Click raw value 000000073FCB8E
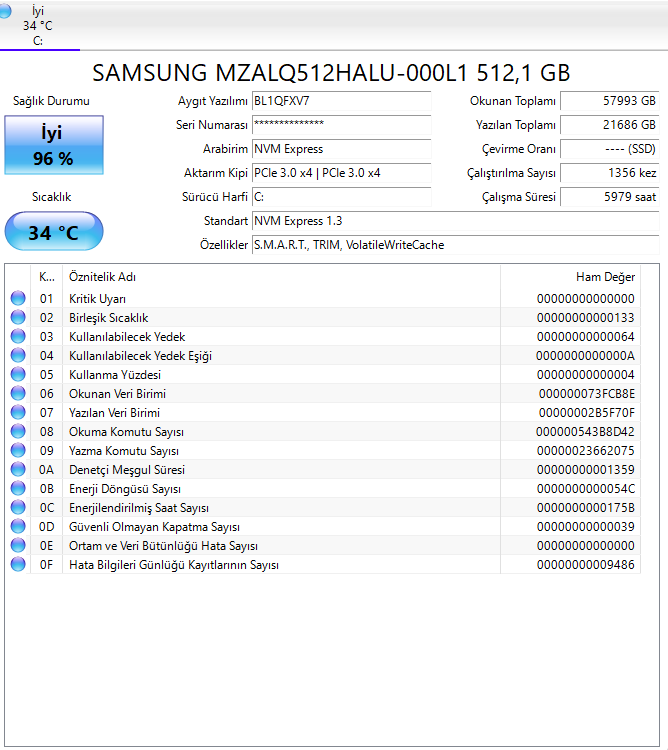Screen dimensions: 668x750 click(x=587, y=394)
